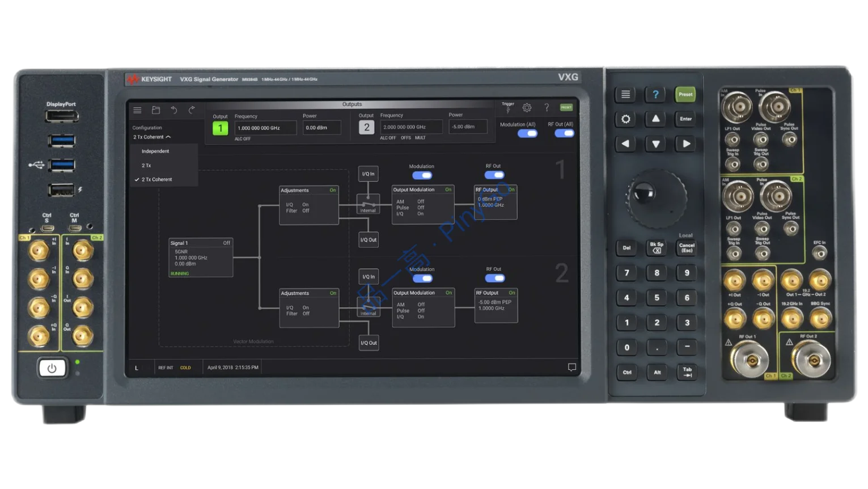
Task: Push the front-panel Enter hardkey
Action: pos(685,119)
